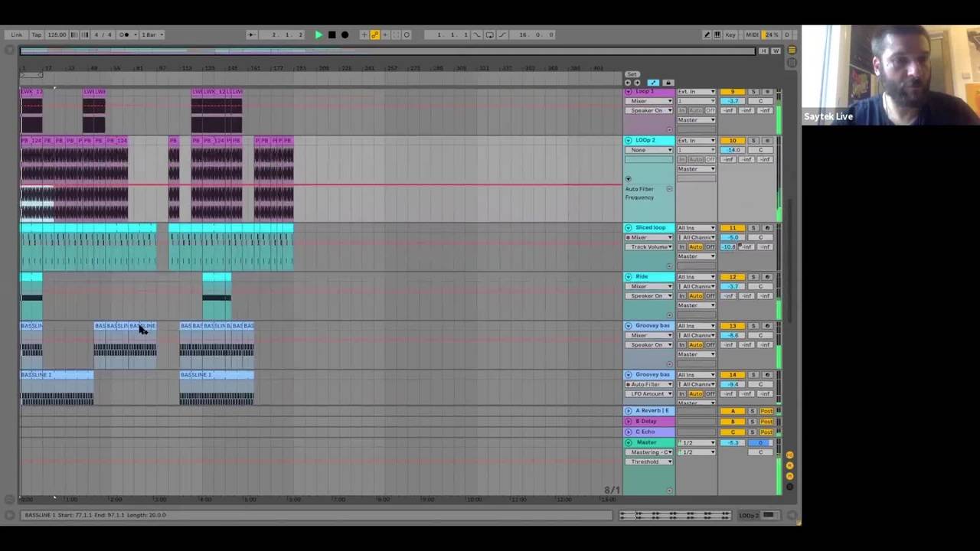Screen dimensions: 980x551
Task: Start playback with the green Play button
Action: 318,34
